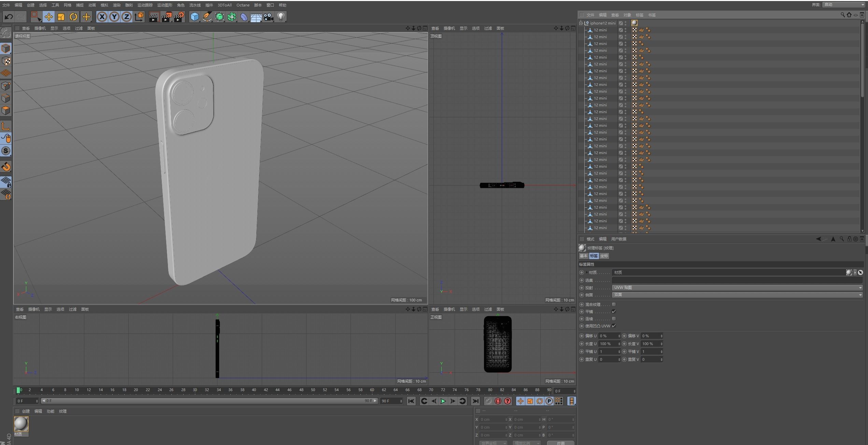
Task: Open the 运动图形 menu
Action: coord(165,5)
